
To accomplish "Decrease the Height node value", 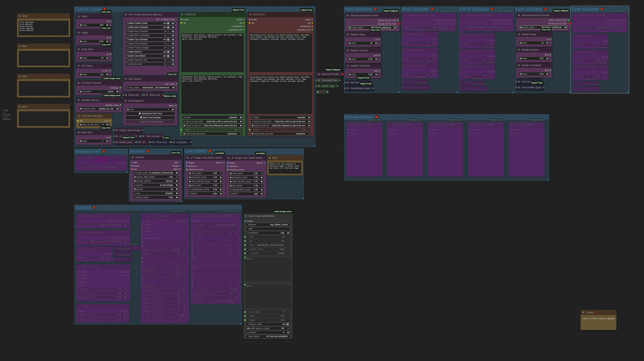I will pos(80,41).
